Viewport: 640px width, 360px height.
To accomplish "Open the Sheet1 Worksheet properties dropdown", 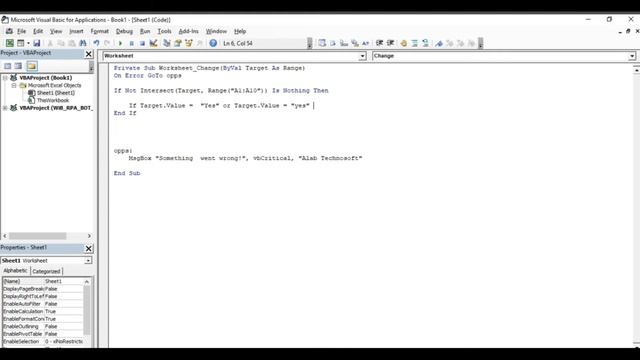I will click(88, 261).
